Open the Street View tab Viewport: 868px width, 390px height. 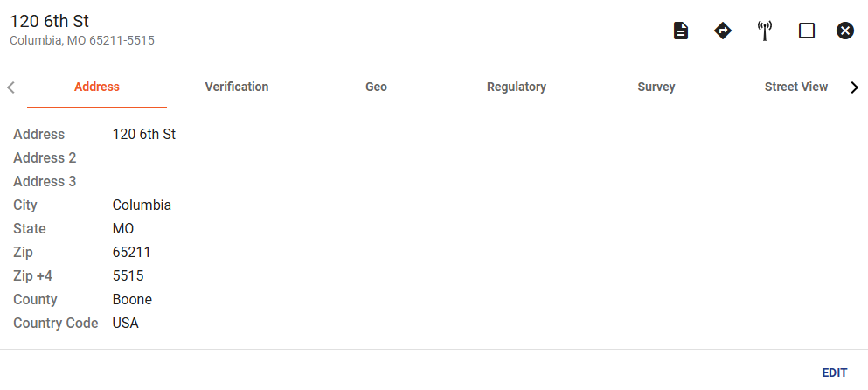[x=796, y=87]
